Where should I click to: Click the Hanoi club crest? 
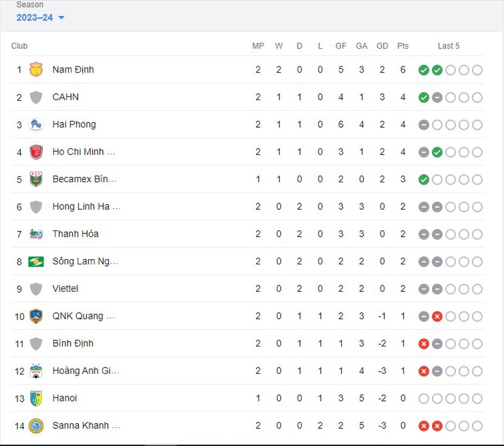point(36,398)
